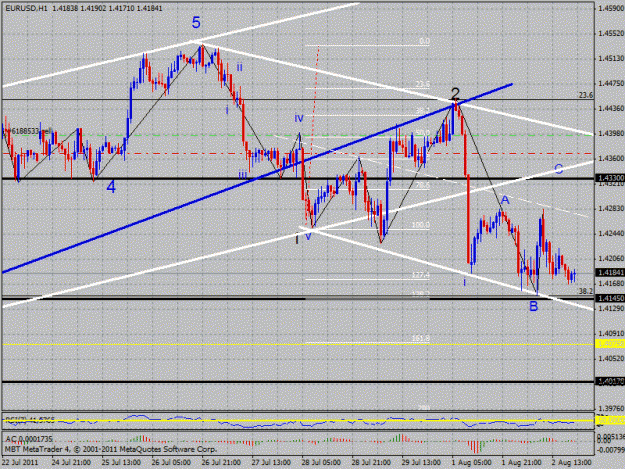The height and width of the screenshot is (469, 625).
Task: Click the 1.44750 price scale value
Action: (611, 83)
